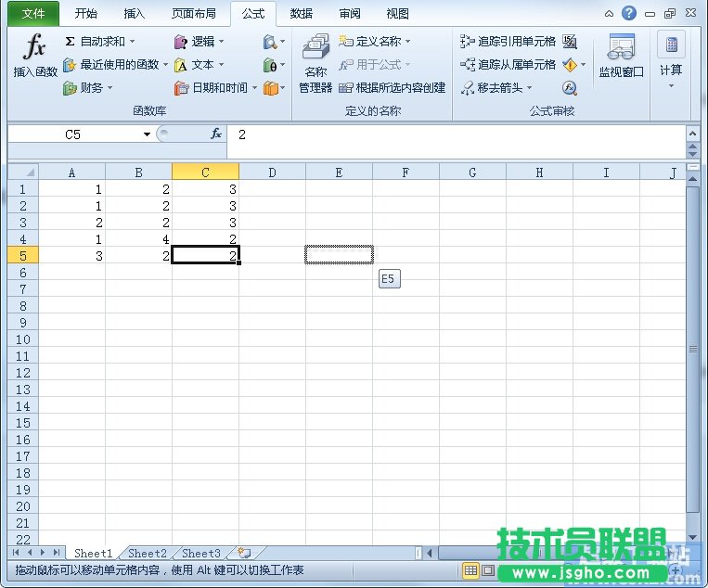This screenshot has width=708, height=588.
Task: Open the File (文件) tab
Action: click(x=33, y=14)
